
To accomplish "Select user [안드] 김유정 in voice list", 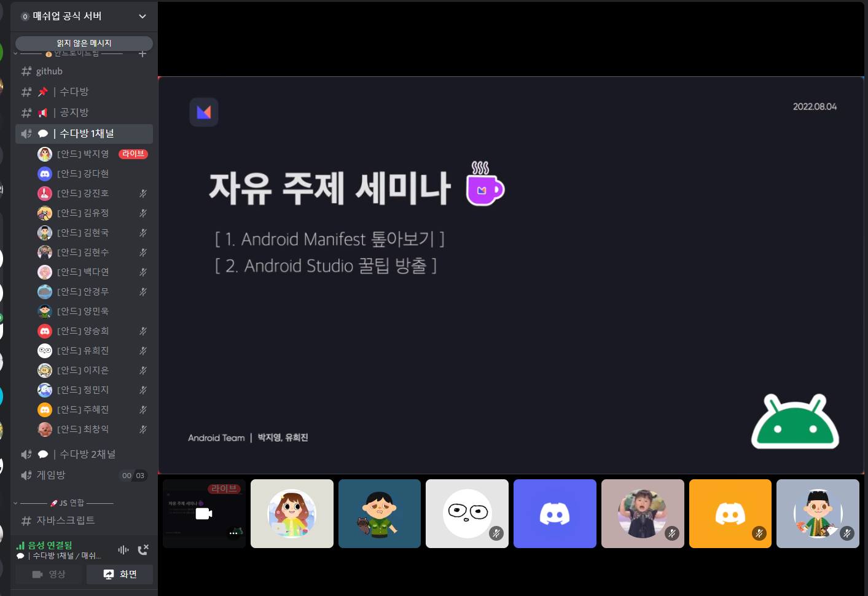I will (x=93, y=213).
